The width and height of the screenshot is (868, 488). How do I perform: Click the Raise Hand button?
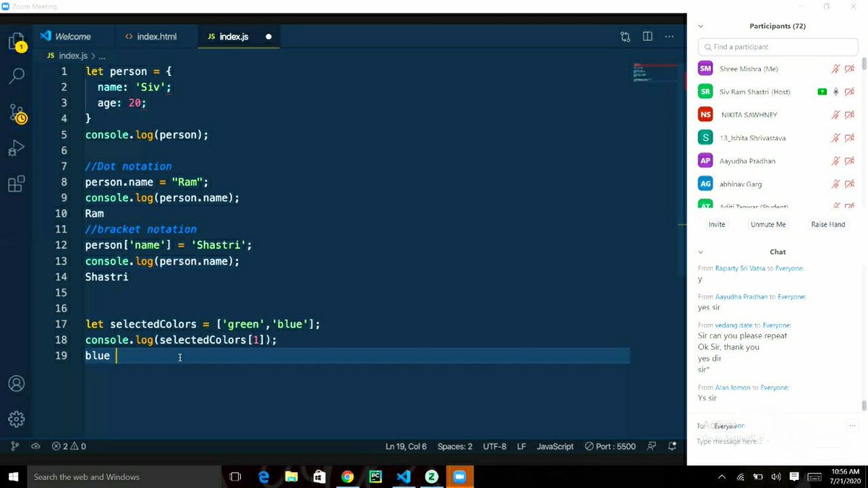pos(827,224)
